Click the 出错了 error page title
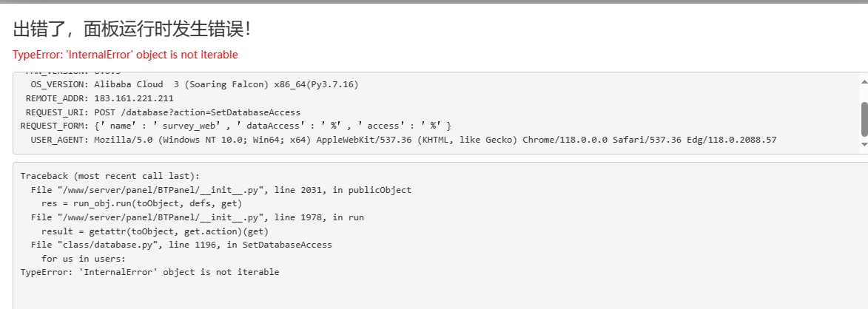This screenshot has height=309, width=868. pyautogui.click(x=132, y=30)
